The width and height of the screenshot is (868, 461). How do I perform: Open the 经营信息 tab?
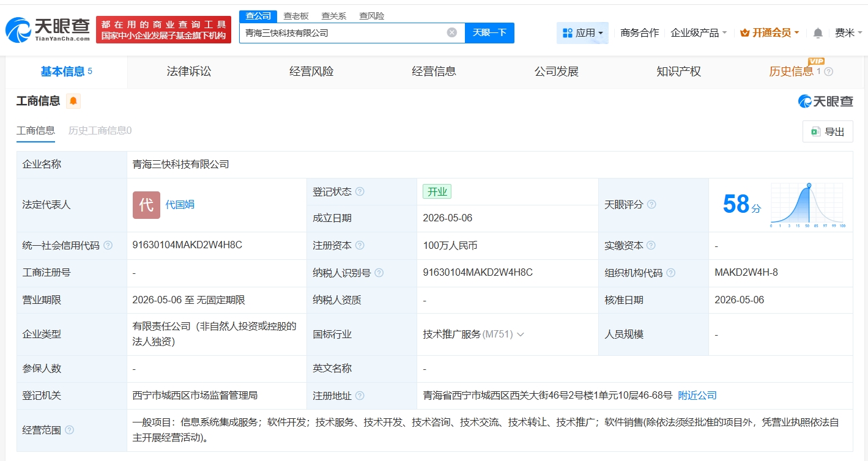point(434,72)
